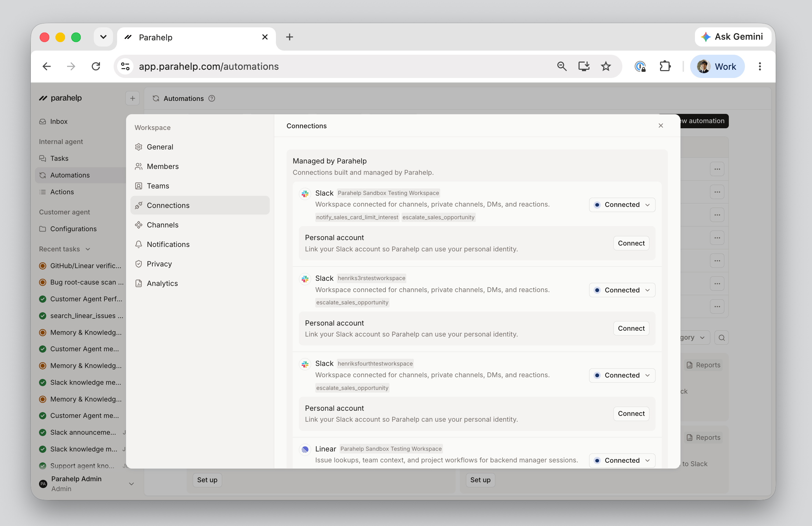Click the Linear logo icon
This screenshot has width=812, height=526.
tap(305, 449)
